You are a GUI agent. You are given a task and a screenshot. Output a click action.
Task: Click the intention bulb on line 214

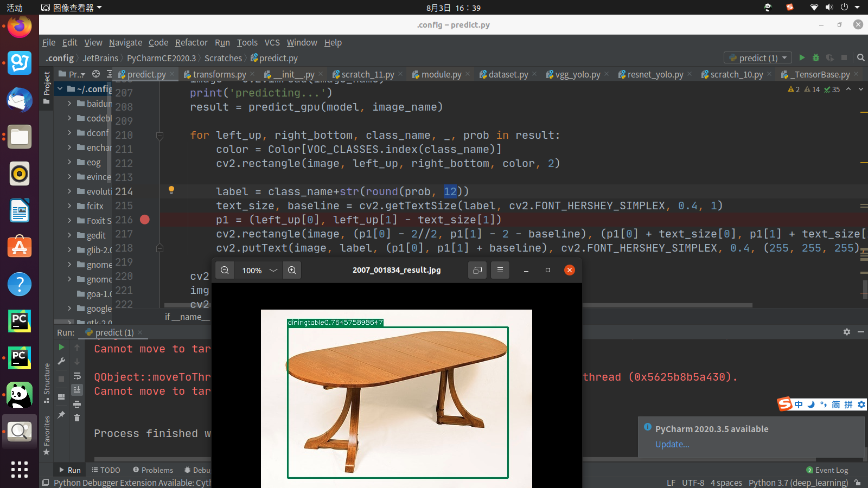pos(171,190)
